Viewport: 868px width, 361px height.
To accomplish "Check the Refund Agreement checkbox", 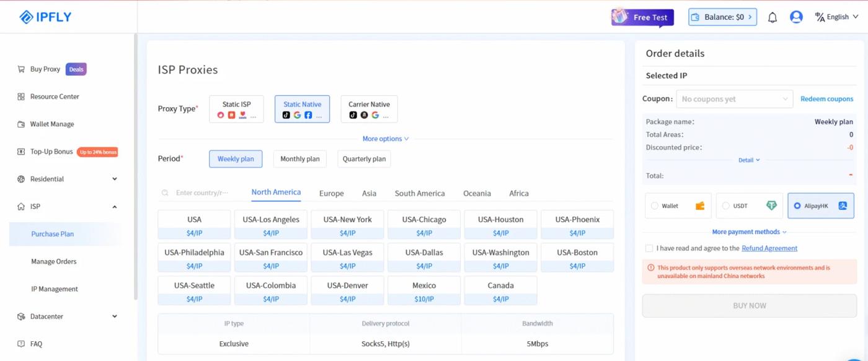I will point(649,248).
